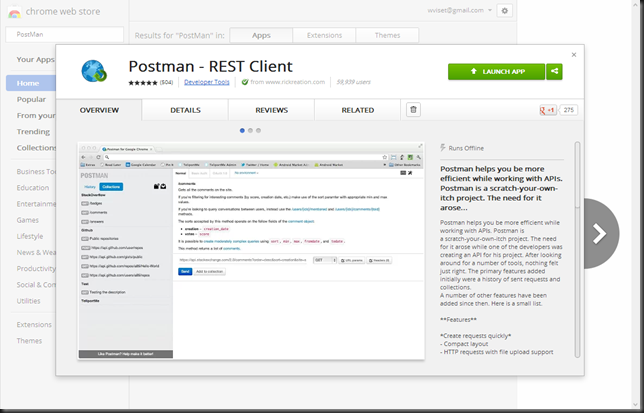Click the Runs Offline label

[466, 148]
